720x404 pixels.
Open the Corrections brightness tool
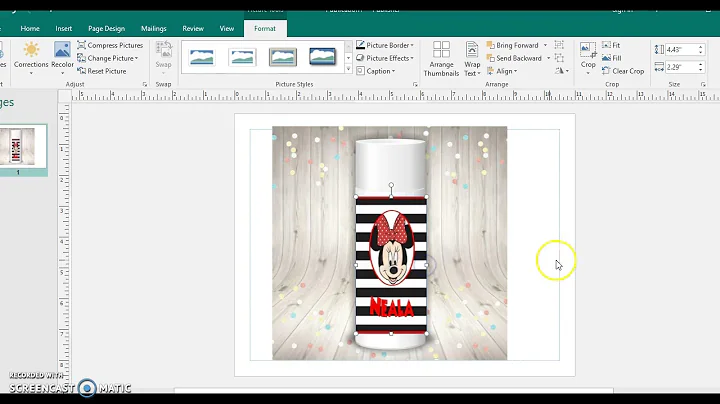(x=31, y=59)
